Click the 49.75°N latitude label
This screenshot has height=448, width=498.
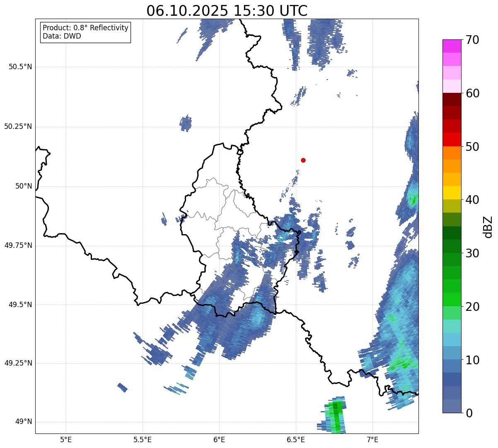click(18, 245)
